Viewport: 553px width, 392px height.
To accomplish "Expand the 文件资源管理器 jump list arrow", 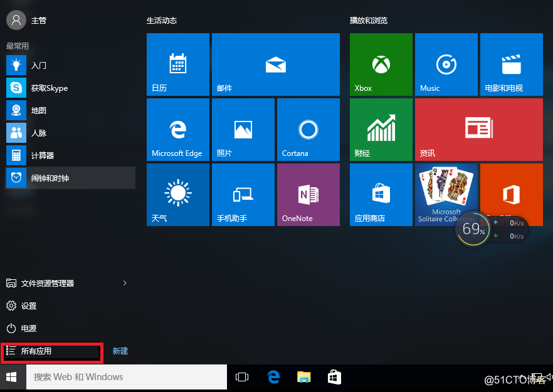I will 125,283.
